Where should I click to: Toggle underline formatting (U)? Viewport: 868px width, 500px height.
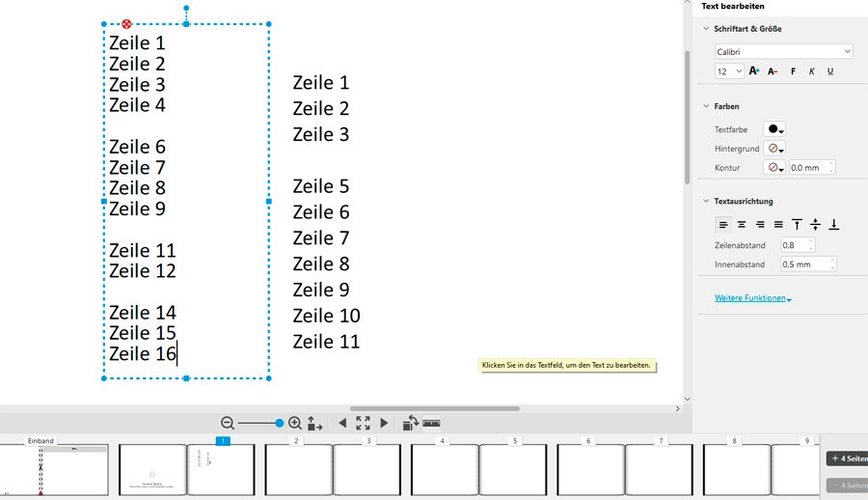830,71
